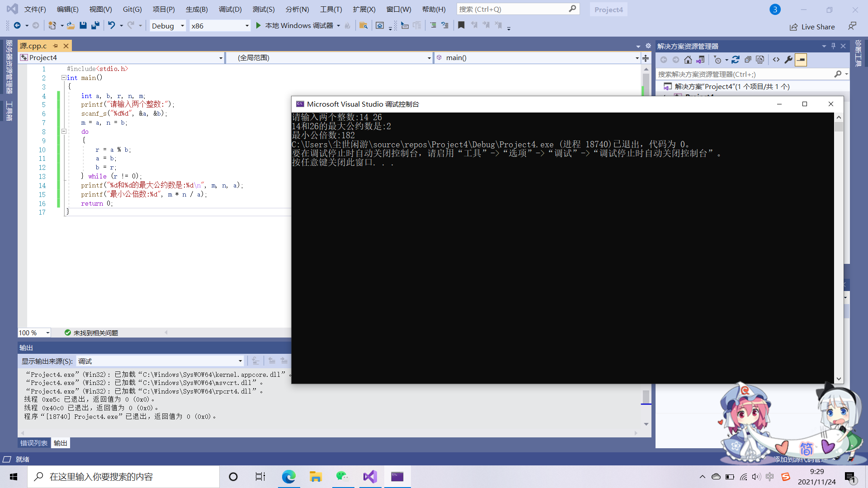Viewport: 868px width, 488px height.
Task: Toggle the Preview Selected Items button
Action: point(801,60)
